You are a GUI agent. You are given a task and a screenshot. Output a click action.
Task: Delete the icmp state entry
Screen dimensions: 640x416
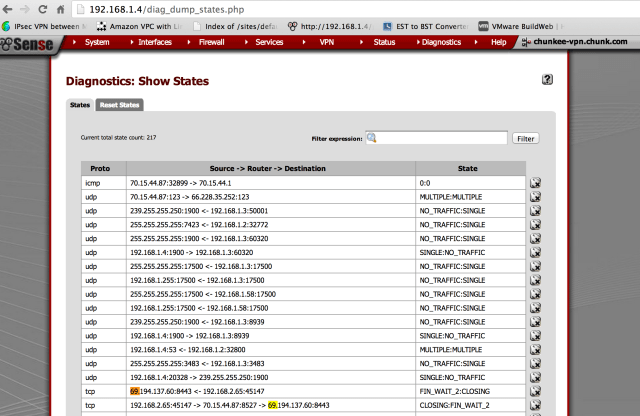(x=536, y=183)
